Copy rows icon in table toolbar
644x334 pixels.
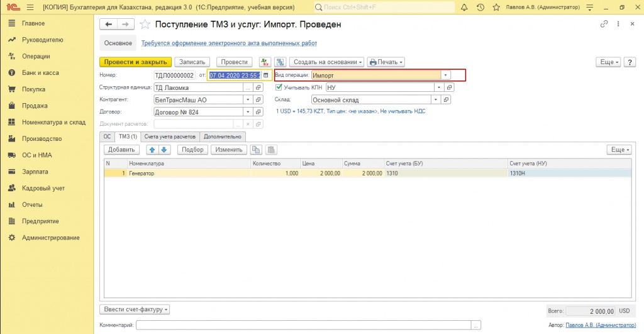tap(256, 150)
